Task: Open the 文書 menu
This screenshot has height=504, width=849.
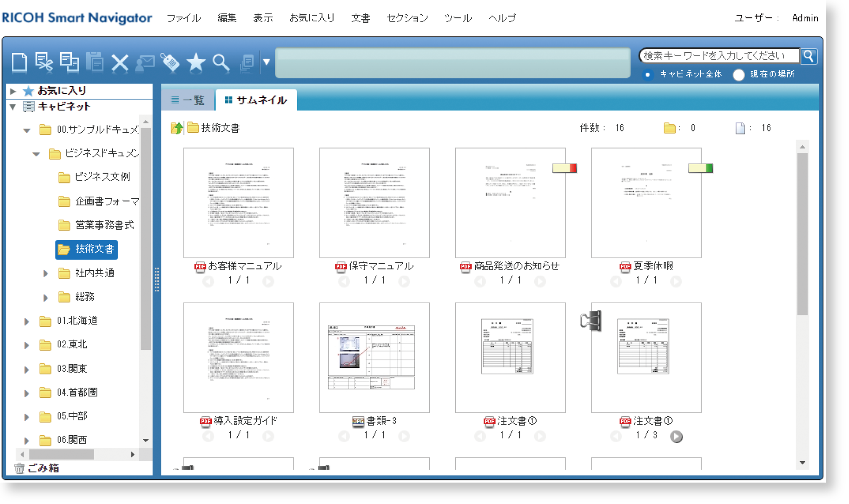Action: point(361,18)
